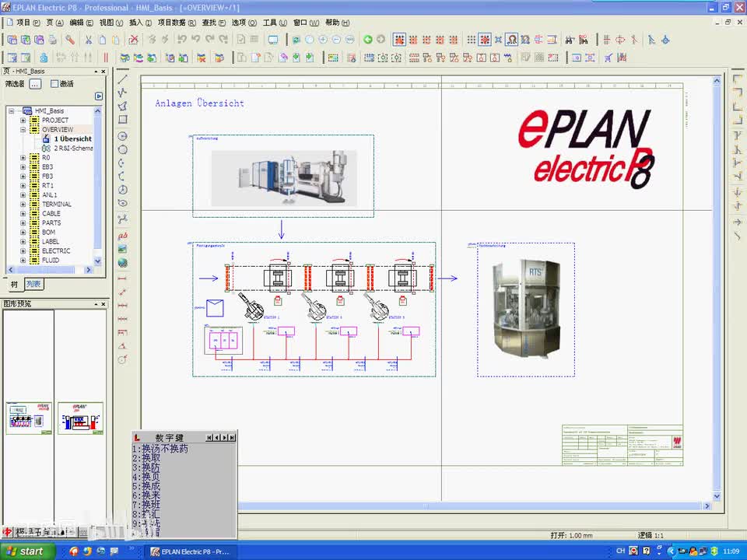Click the Firefox quick launch icon
The image size is (747, 560).
[87, 551]
